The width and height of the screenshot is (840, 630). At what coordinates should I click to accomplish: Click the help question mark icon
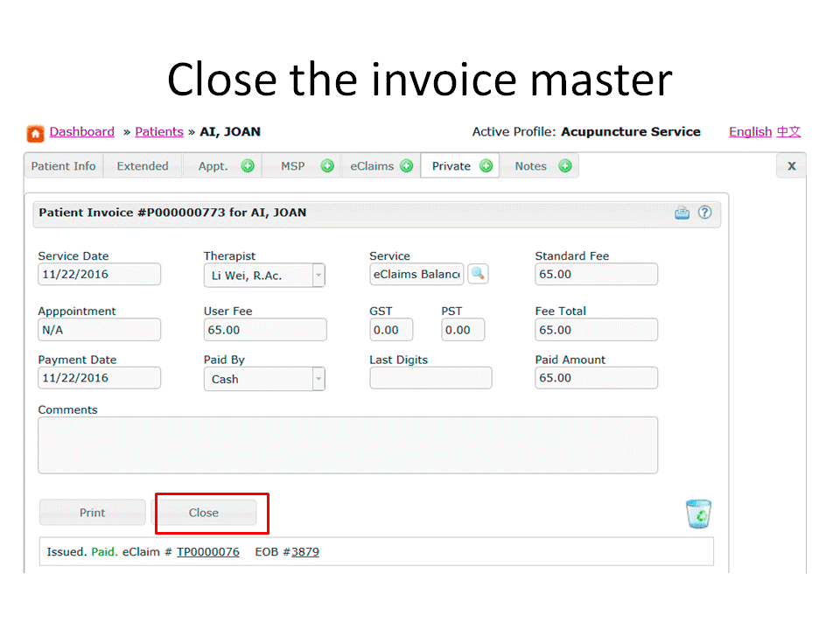[x=705, y=213]
